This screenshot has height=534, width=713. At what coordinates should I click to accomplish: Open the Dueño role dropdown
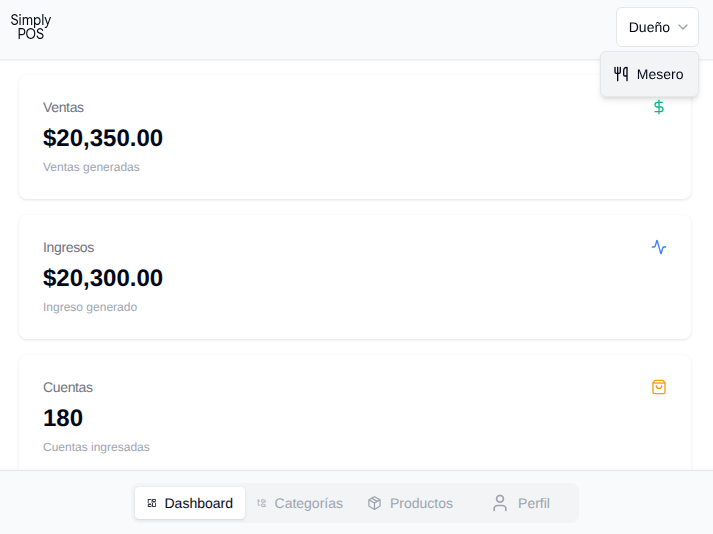[x=657, y=27]
